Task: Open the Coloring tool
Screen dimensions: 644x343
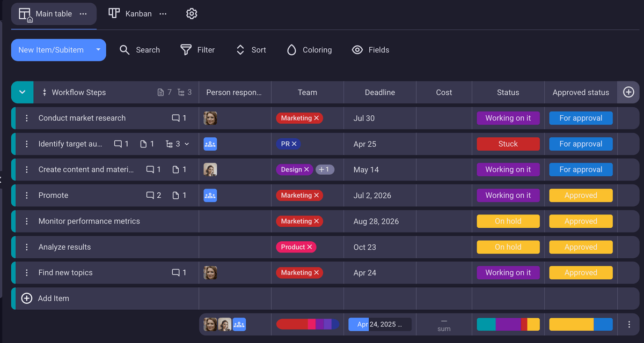Action: pos(291,50)
